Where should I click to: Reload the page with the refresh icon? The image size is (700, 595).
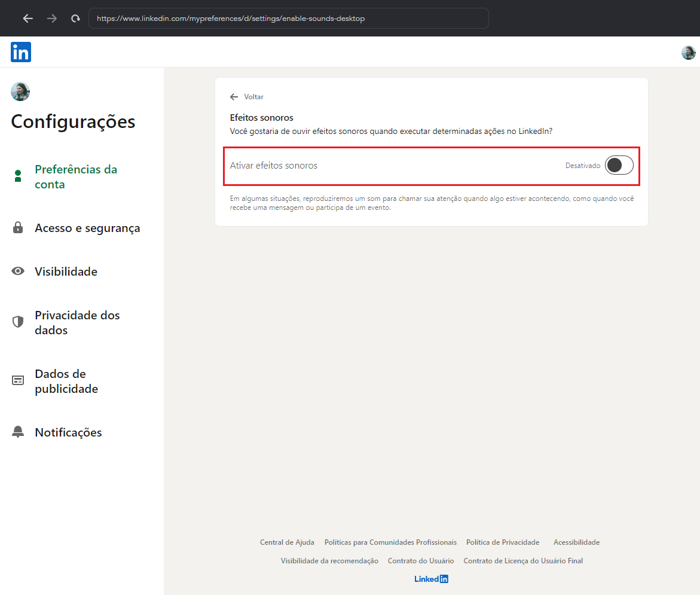(x=75, y=19)
